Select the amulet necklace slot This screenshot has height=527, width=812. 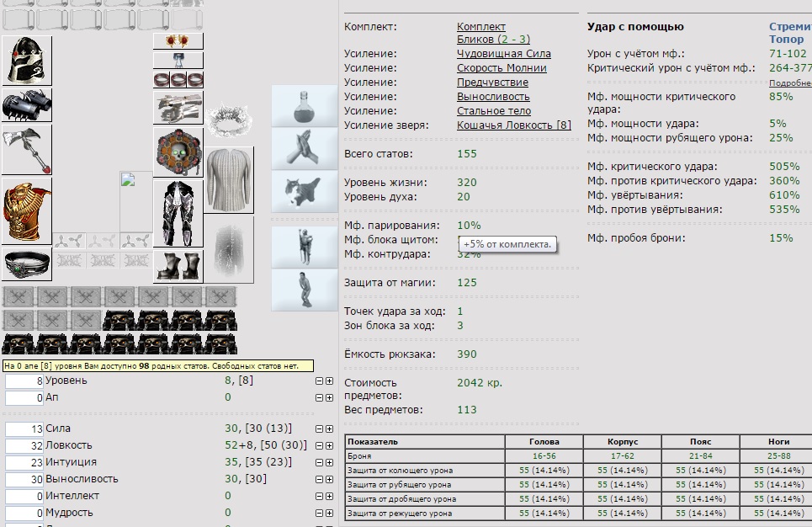(178, 60)
